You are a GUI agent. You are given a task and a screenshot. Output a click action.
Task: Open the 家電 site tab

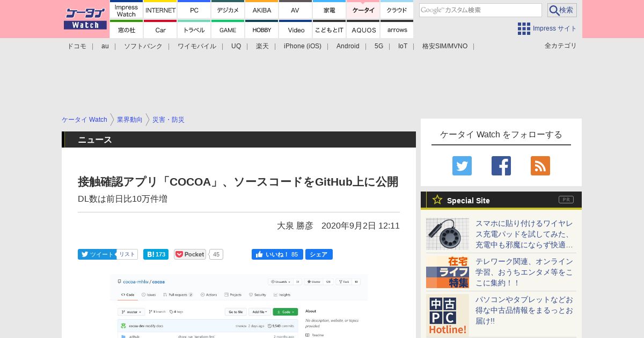pos(330,10)
